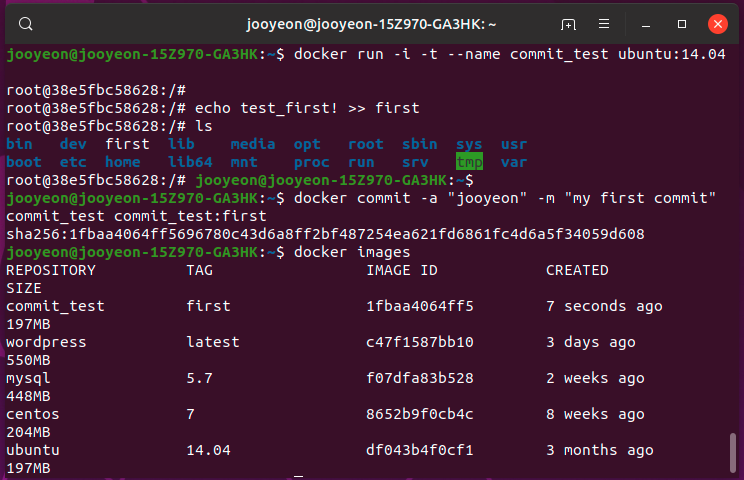This screenshot has width=744, height=480.
Task: Click the '448MB' size value
Action: [28, 396]
